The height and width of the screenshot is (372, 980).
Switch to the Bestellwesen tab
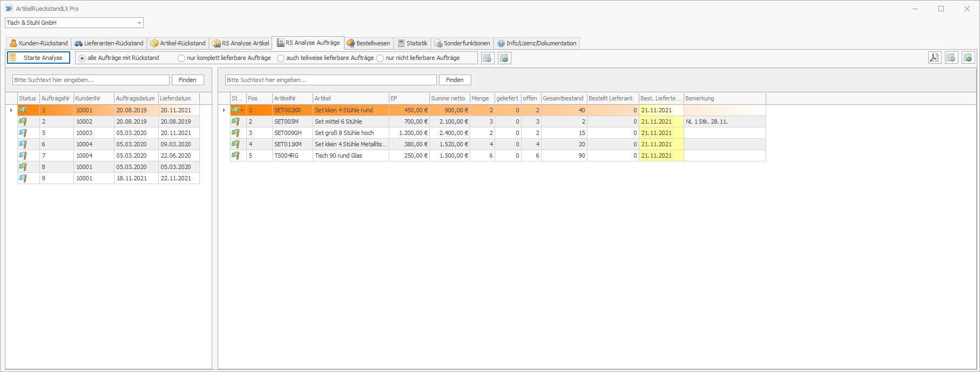369,43
